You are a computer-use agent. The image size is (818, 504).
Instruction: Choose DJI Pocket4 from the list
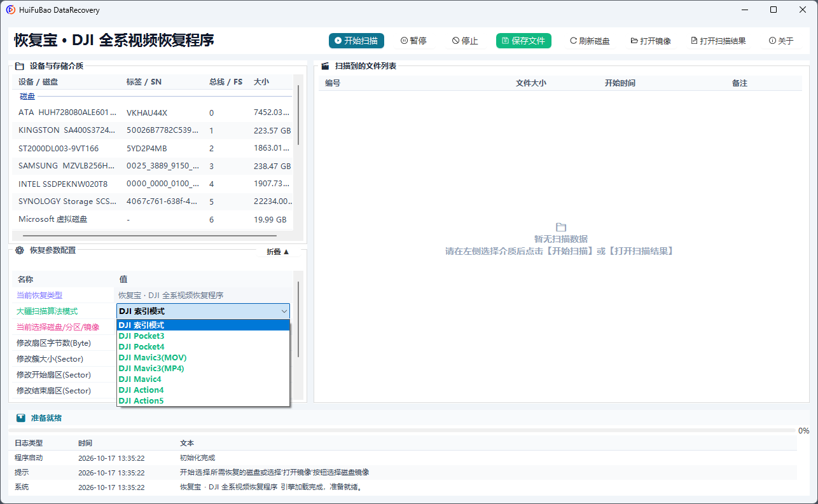[x=204, y=347]
